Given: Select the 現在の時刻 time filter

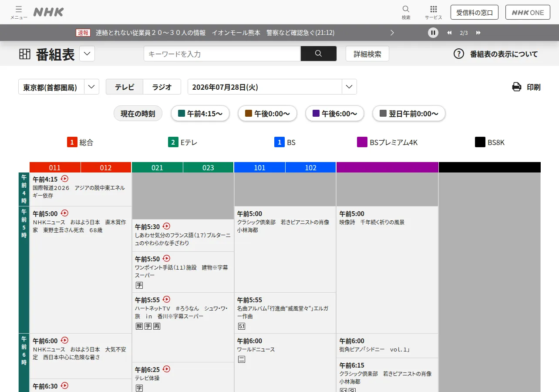Looking at the screenshot, I should 138,114.
